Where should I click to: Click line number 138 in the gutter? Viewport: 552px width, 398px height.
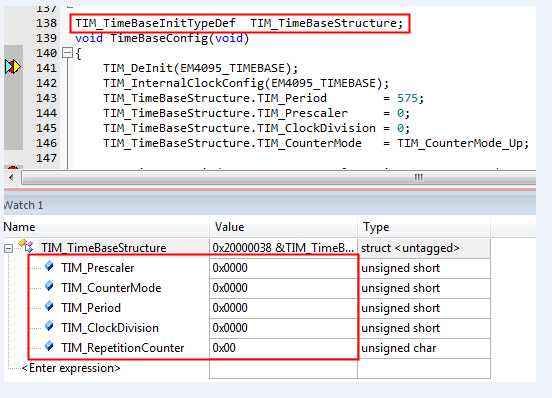click(x=46, y=23)
